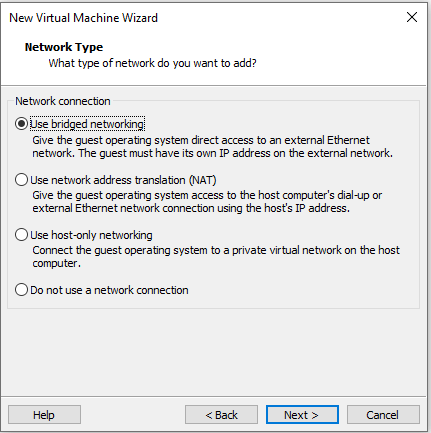Click the 'Use host-only networking' label text
The height and width of the screenshot is (433, 431).
point(91,235)
